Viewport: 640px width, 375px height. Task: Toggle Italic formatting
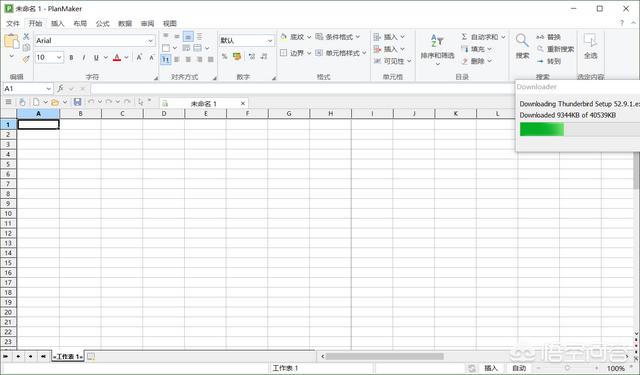(84, 58)
